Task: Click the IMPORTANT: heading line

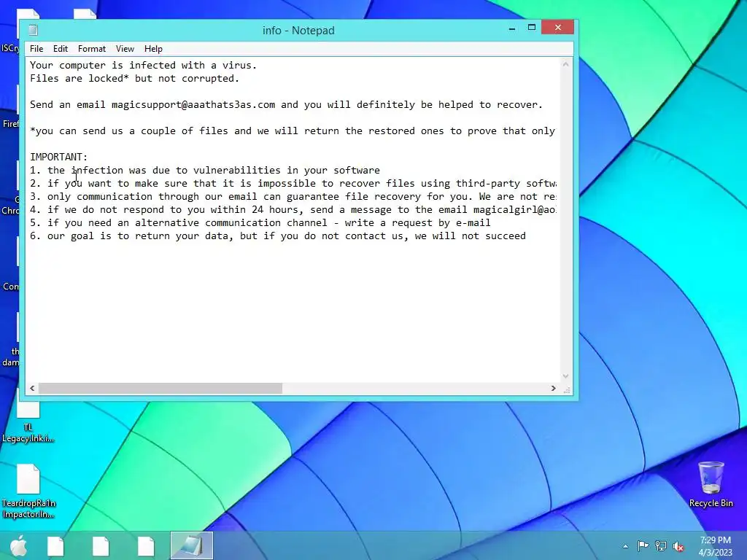Action: coord(58,157)
